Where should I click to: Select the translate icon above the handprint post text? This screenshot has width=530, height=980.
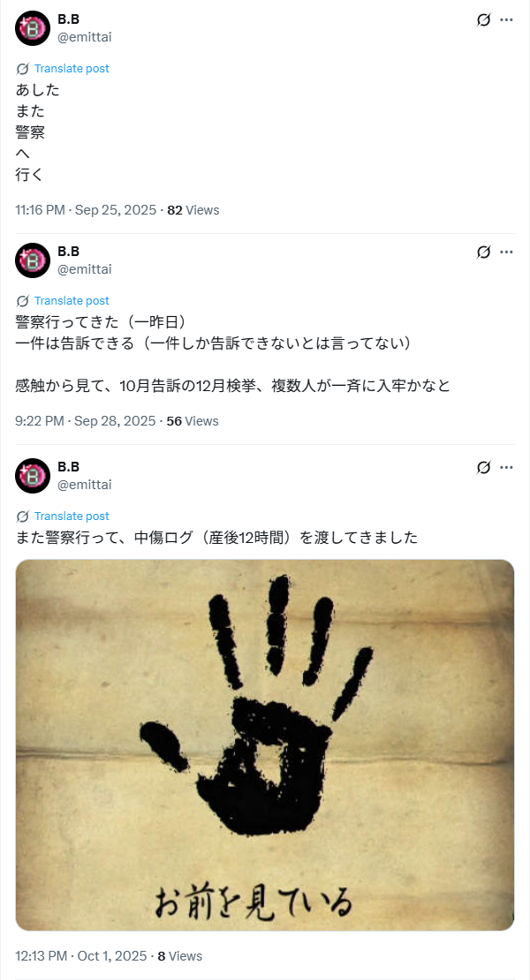pyautogui.click(x=22, y=516)
